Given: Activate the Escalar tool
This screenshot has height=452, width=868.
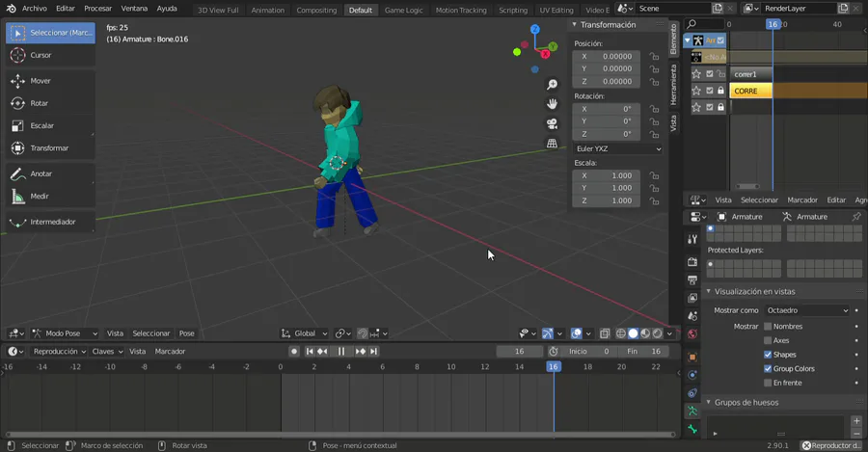Looking at the screenshot, I should pyautogui.click(x=50, y=125).
